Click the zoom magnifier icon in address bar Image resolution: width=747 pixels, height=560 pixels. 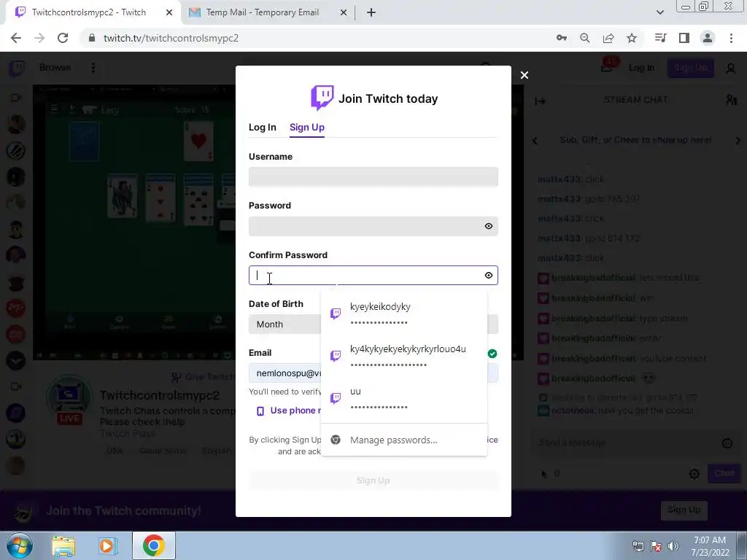click(584, 38)
